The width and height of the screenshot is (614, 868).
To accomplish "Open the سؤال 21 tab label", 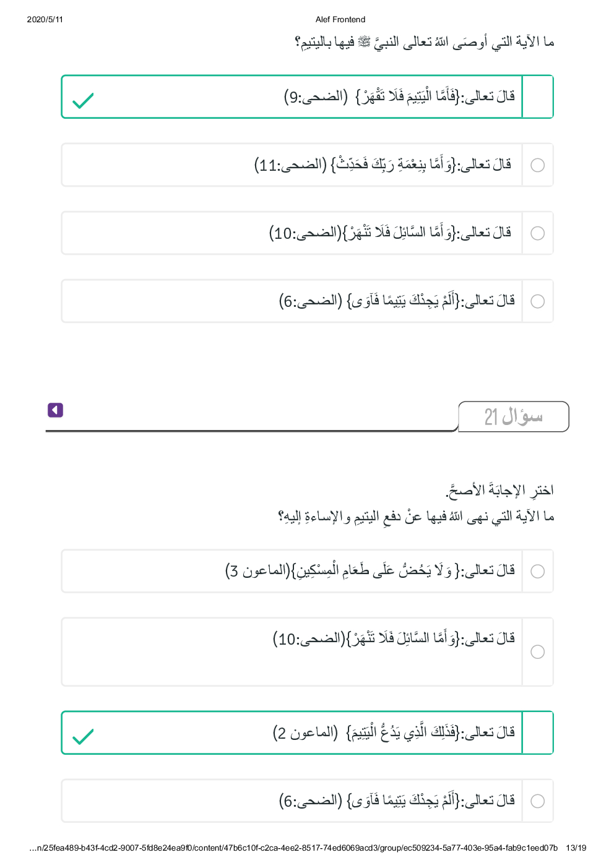I will click(x=513, y=416).
